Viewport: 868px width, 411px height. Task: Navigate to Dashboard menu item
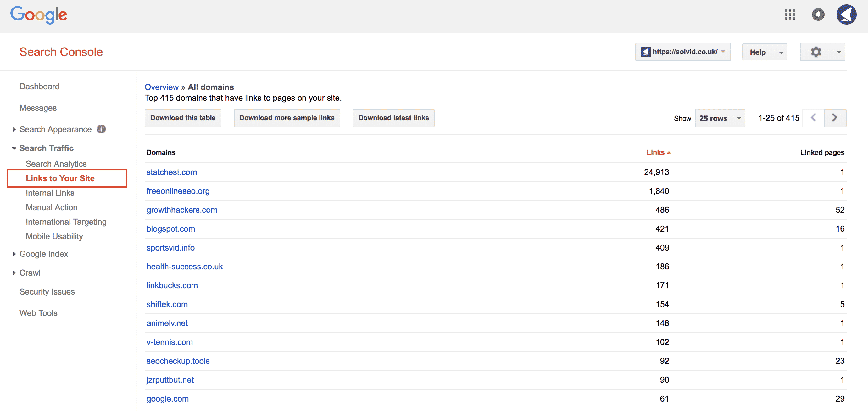coord(39,87)
